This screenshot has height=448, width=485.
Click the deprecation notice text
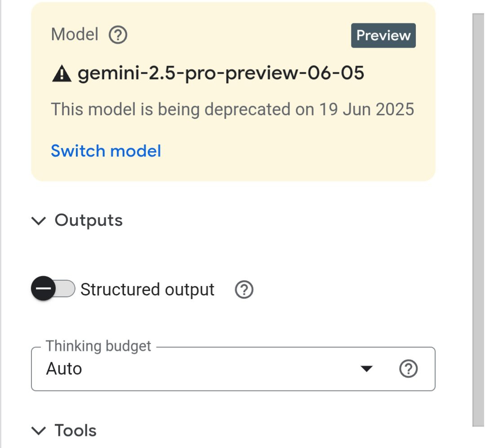[232, 109]
